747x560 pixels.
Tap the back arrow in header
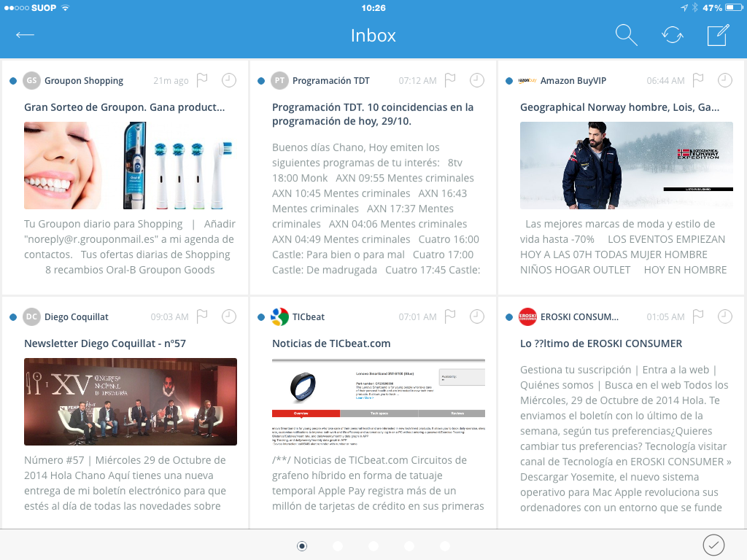pos(25,35)
